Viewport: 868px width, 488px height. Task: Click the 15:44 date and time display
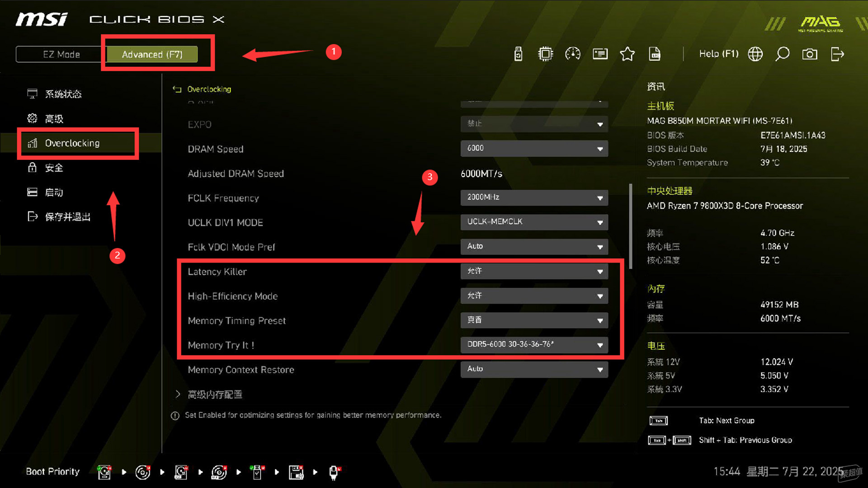[x=778, y=472]
